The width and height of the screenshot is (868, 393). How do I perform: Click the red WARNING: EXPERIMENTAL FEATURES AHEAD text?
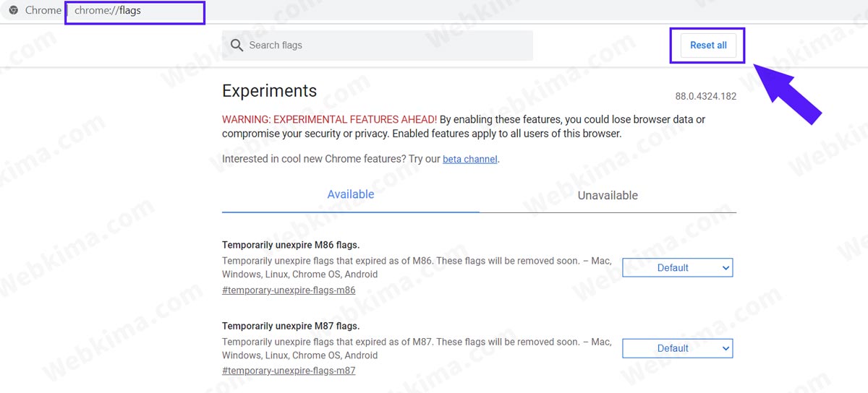tap(329, 119)
